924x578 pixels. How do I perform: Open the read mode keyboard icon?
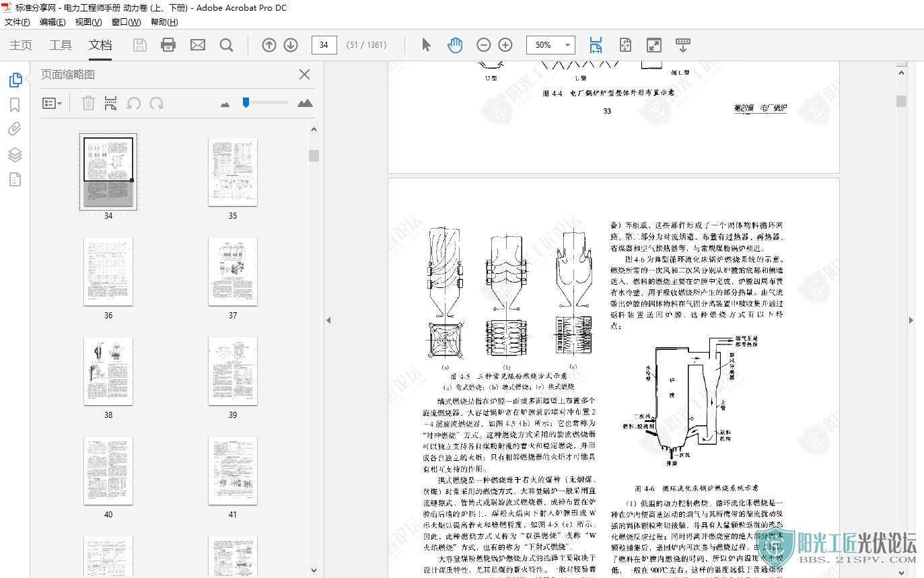682,45
